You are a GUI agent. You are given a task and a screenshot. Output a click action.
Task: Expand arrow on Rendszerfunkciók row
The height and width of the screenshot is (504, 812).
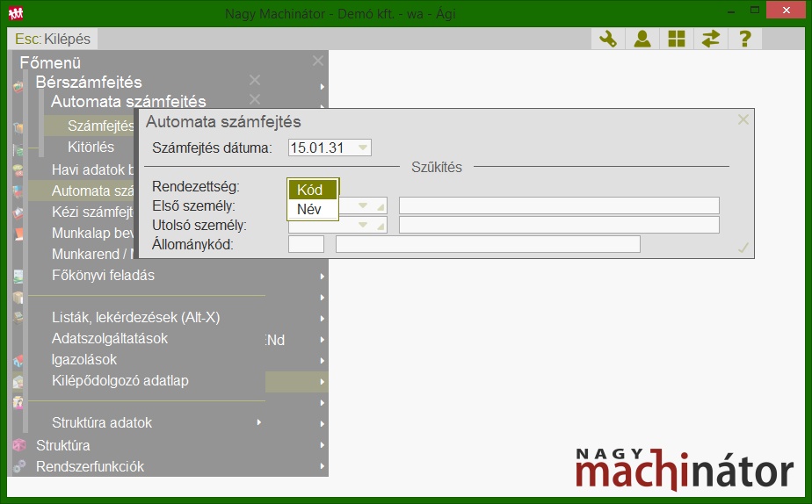(323, 466)
